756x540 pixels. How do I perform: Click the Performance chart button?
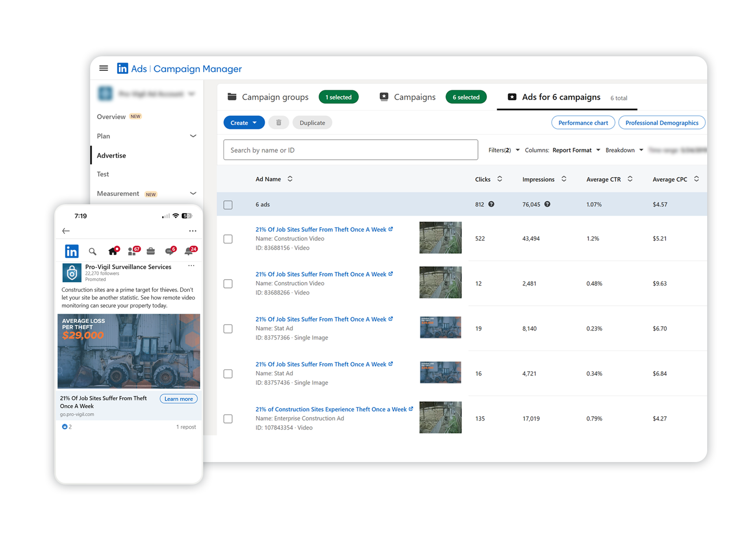(x=583, y=122)
